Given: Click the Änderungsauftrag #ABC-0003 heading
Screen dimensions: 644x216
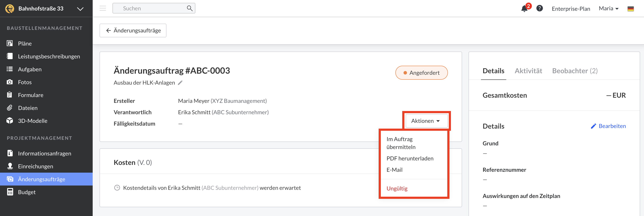Looking at the screenshot, I should click(172, 71).
